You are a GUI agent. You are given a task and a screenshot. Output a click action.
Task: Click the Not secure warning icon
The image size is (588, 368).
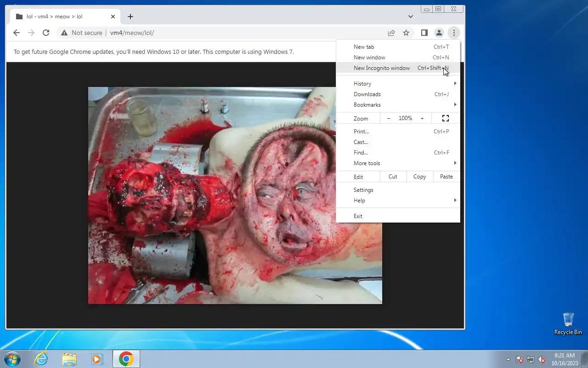[63, 33]
